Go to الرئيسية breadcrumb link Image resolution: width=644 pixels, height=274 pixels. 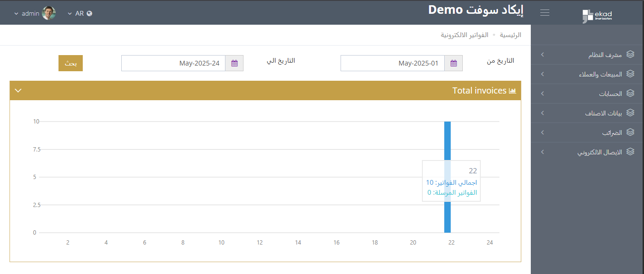point(510,35)
